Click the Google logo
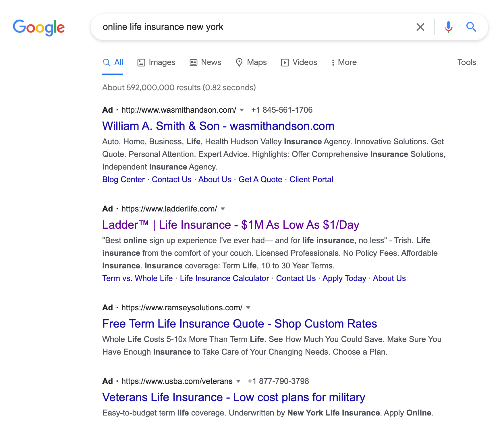This screenshot has height=427, width=504. pos(39,27)
